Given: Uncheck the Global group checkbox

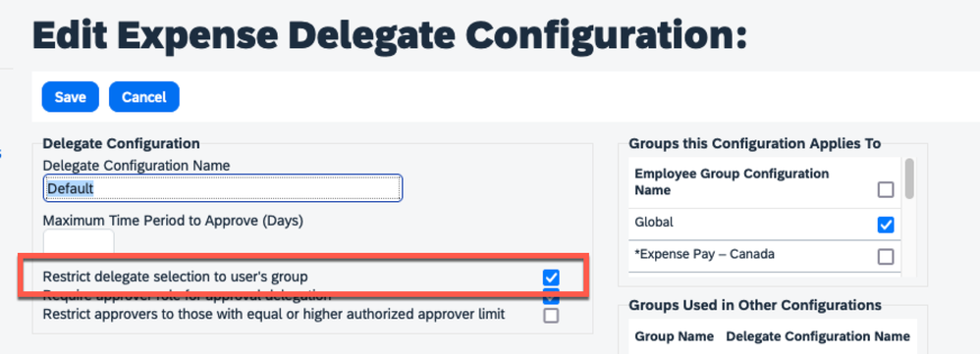Looking at the screenshot, I should pyautogui.click(x=886, y=225).
